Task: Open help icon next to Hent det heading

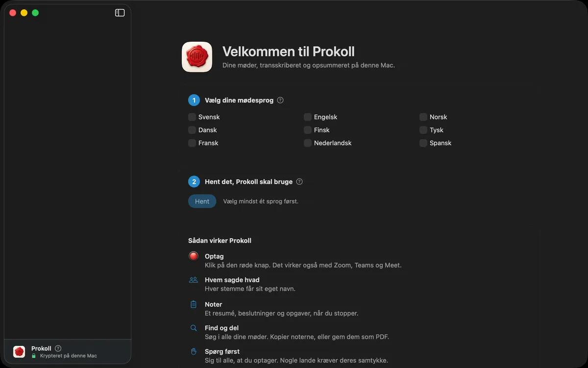Action: pyautogui.click(x=299, y=182)
